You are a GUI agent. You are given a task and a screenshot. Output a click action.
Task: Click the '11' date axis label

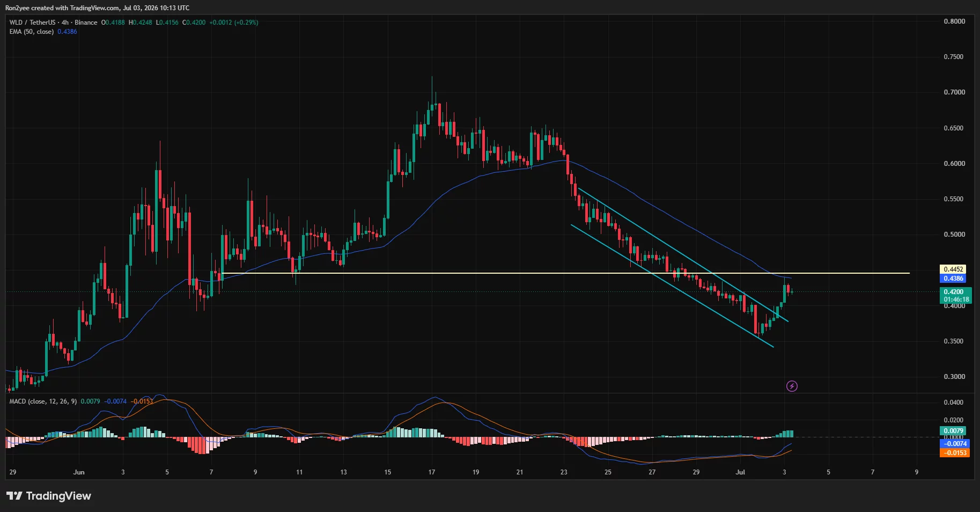[x=299, y=472]
